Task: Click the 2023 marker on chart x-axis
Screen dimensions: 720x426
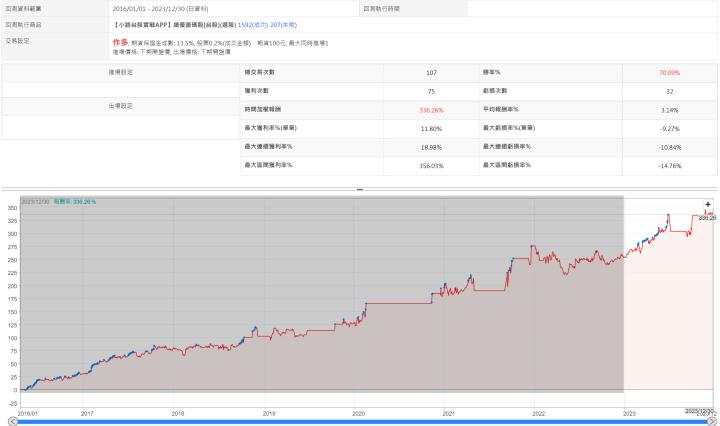Action: pyautogui.click(x=629, y=412)
